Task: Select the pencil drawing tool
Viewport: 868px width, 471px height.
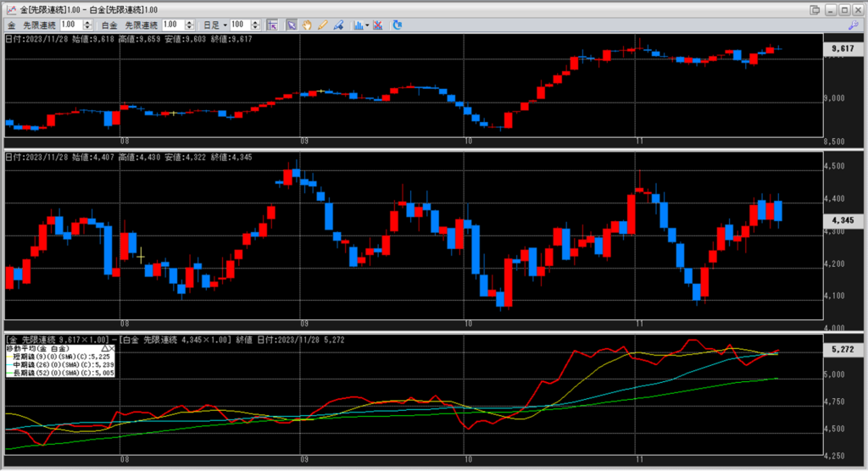Action: click(x=321, y=25)
